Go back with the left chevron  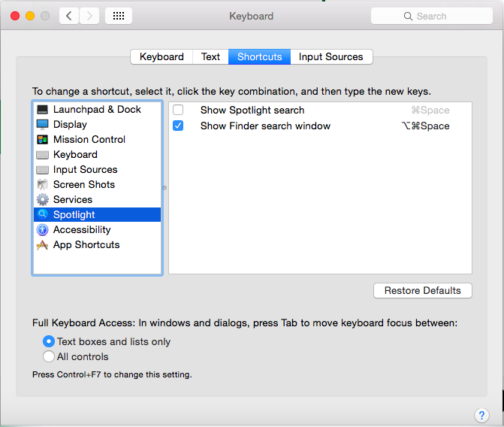click(x=69, y=16)
